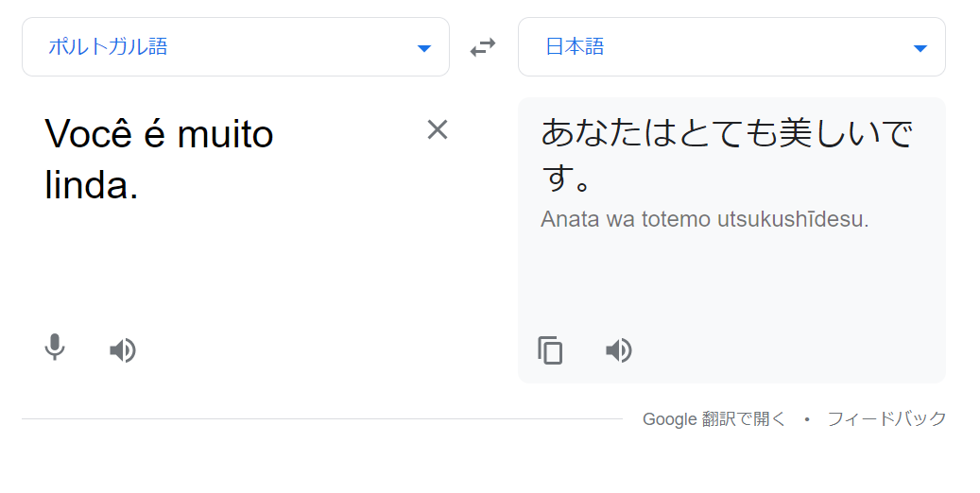Play audio of the Japanese translation
This screenshot has height=493, width=980.
click(619, 350)
